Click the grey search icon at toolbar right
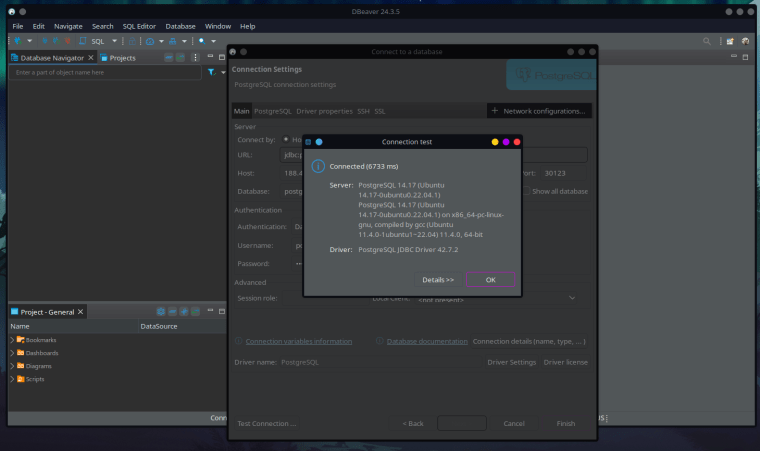Viewport: 760px width, 451px height. [x=707, y=42]
